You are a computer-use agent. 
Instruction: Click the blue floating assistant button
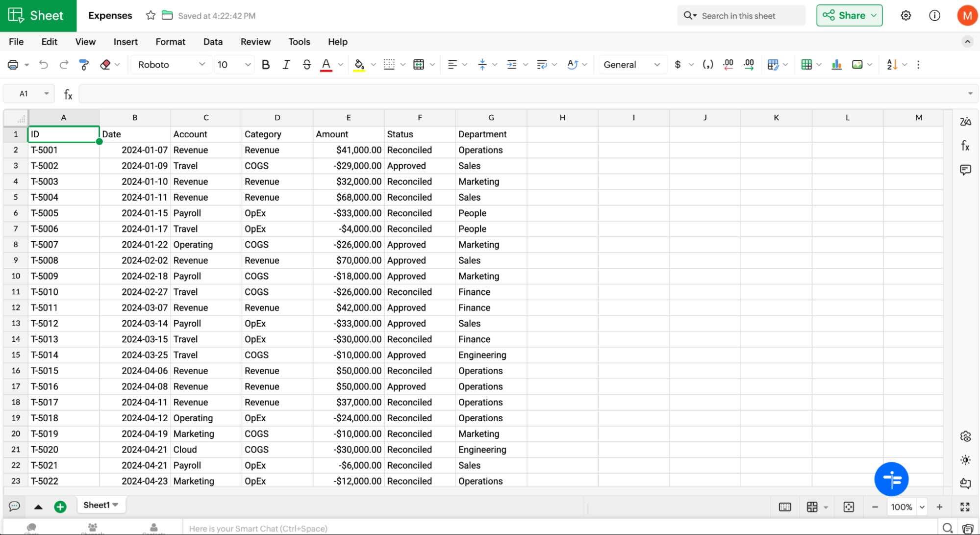pyautogui.click(x=891, y=479)
